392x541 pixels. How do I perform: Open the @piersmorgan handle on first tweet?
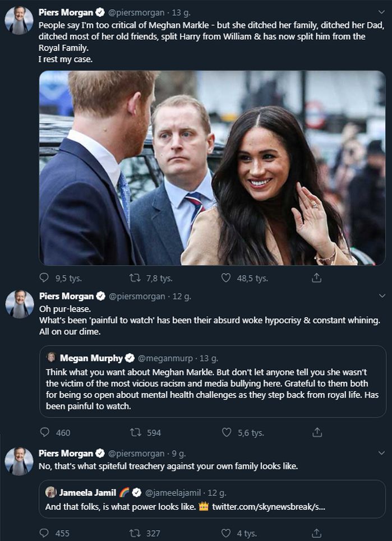tap(136, 13)
